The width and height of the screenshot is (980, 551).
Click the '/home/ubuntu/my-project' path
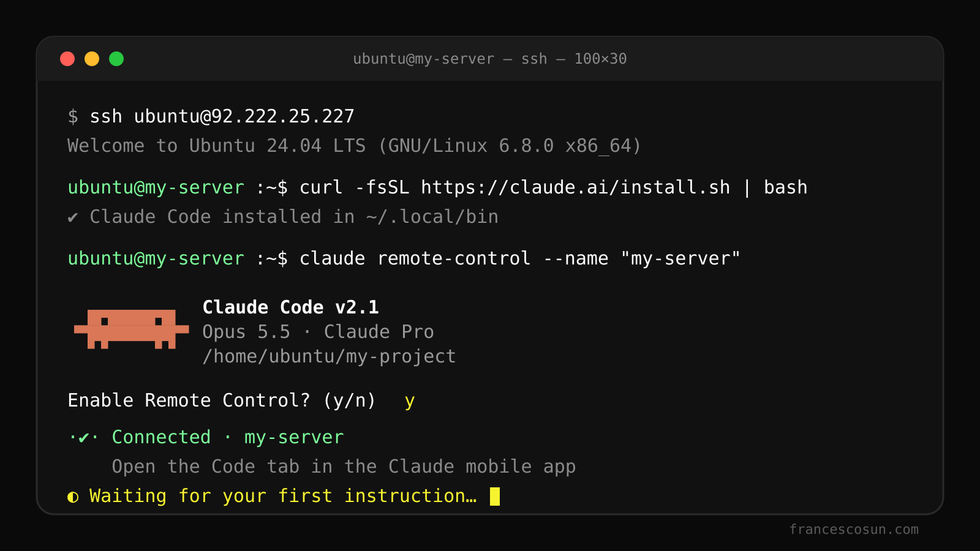pos(330,356)
